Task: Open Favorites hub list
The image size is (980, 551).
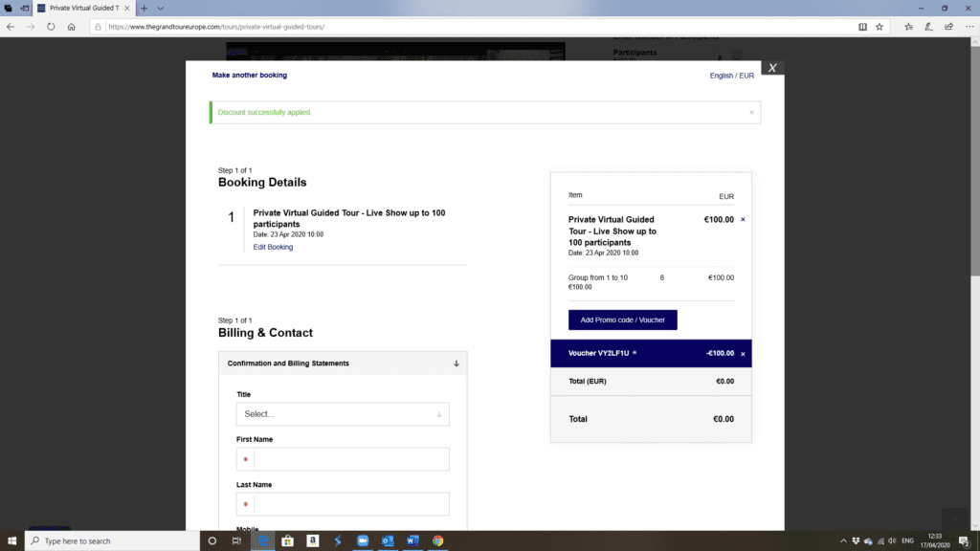Action: (909, 27)
